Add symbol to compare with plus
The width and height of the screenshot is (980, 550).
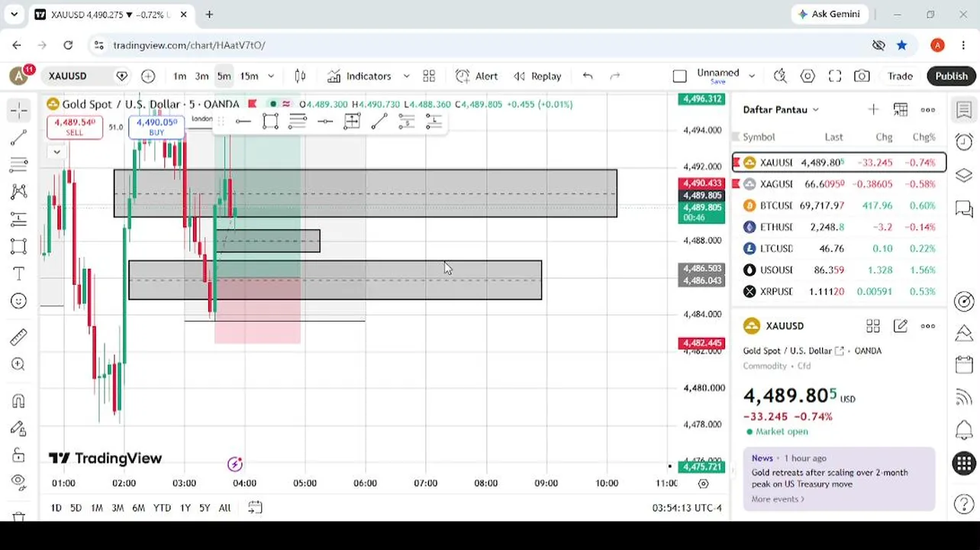click(148, 76)
